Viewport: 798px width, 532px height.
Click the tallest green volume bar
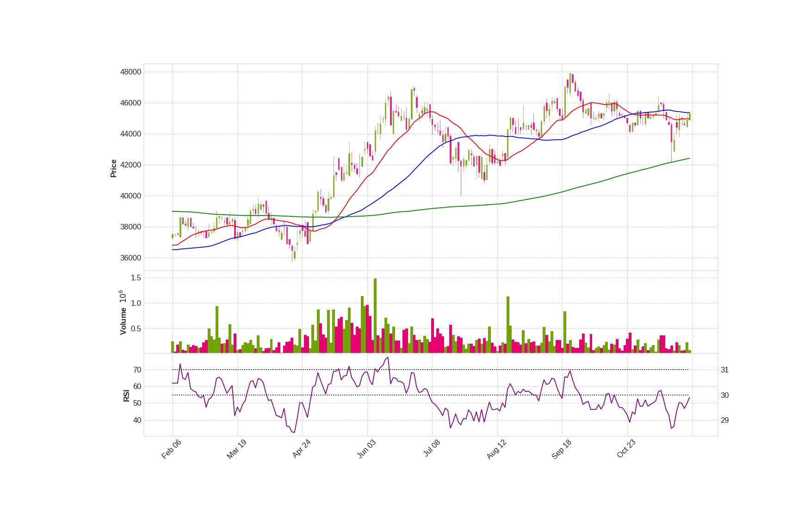coord(375,315)
